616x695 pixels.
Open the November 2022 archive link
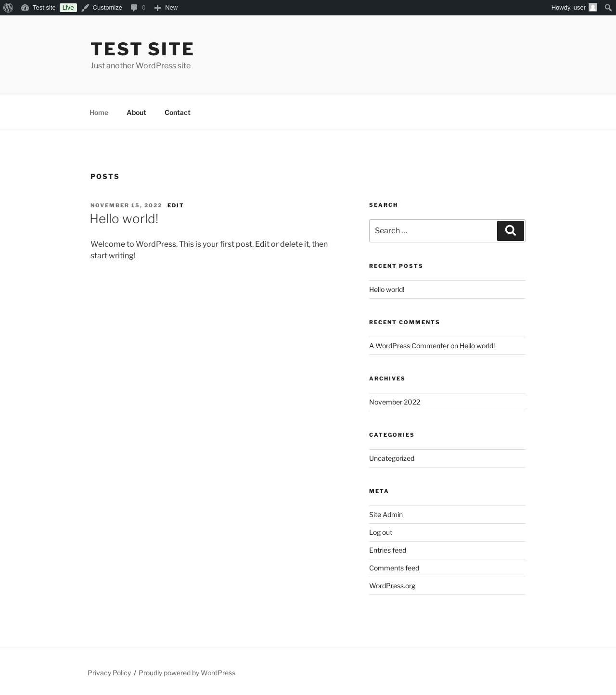pos(395,402)
